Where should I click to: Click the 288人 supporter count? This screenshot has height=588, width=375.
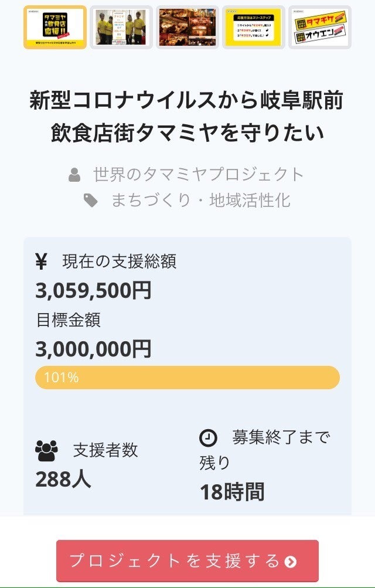point(63,480)
